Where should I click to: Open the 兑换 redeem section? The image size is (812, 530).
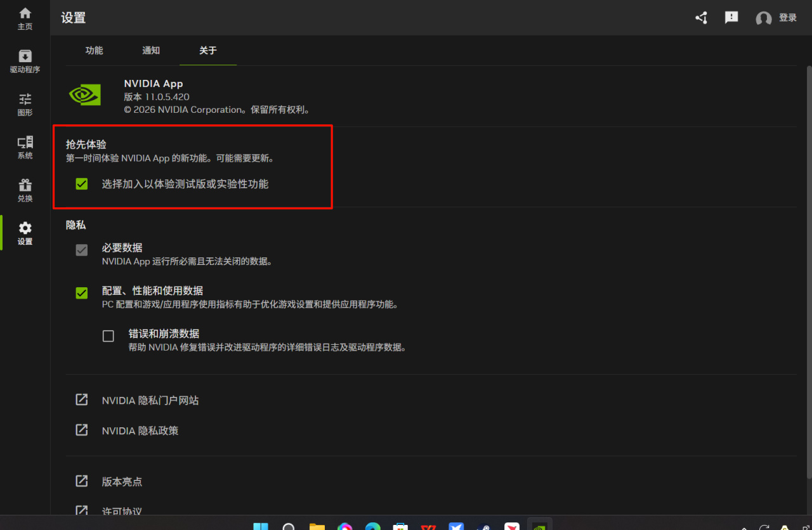(25, 190)
